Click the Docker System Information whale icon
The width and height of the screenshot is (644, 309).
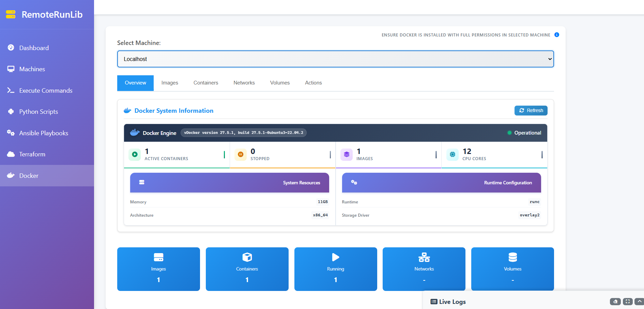[x=127, y=110]
